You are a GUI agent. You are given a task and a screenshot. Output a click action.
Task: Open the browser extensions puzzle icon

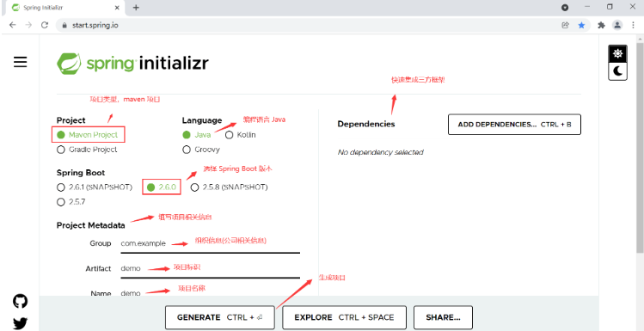coord(601,25)
